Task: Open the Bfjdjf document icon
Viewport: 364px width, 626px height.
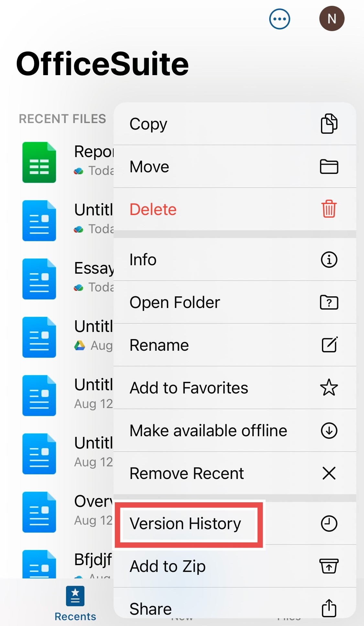Action: tap(39, 564)
